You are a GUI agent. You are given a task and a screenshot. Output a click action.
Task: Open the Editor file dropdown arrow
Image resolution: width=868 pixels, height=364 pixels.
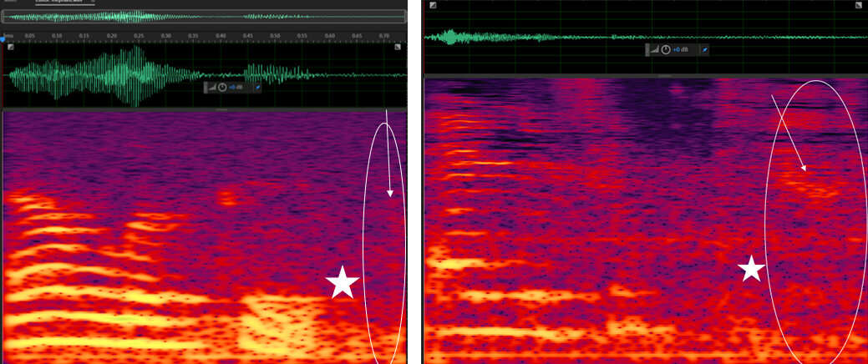(x=91, y=2)
